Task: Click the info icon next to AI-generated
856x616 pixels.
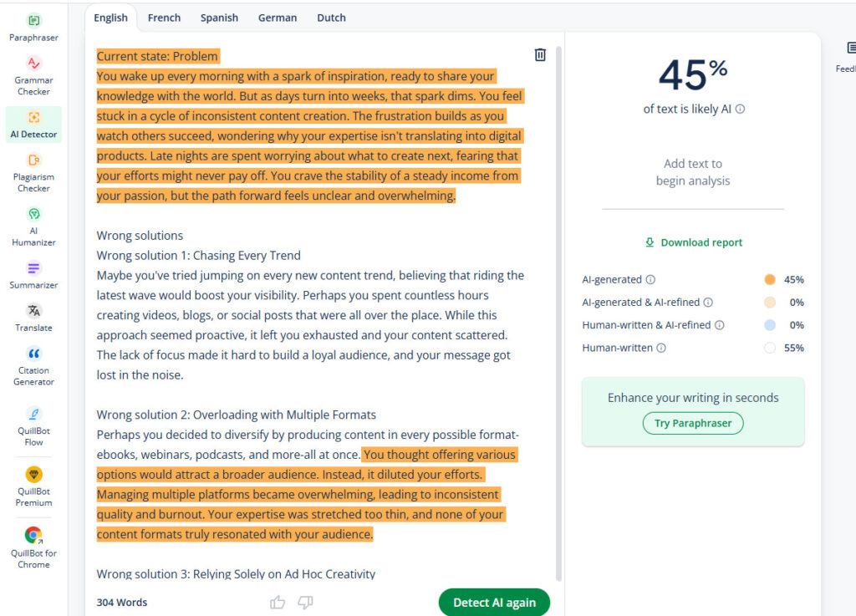Action: click(x=650, y=279)
